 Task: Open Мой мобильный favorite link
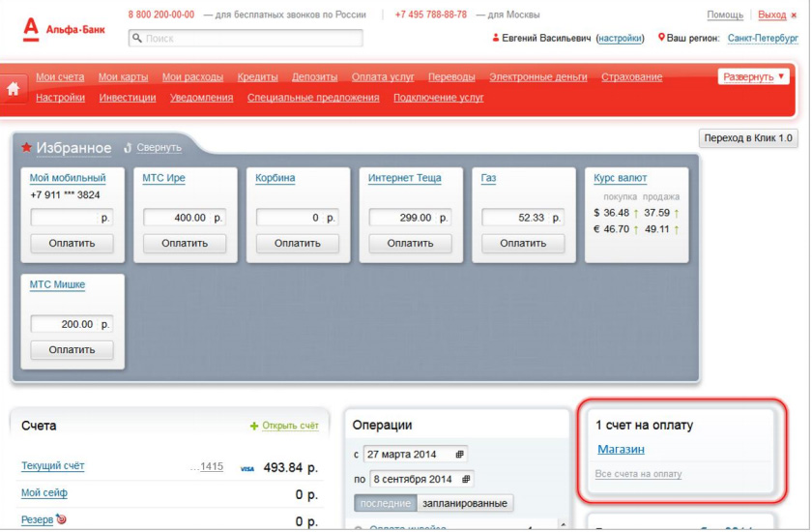pyautogui.click(x=68, y=178)
